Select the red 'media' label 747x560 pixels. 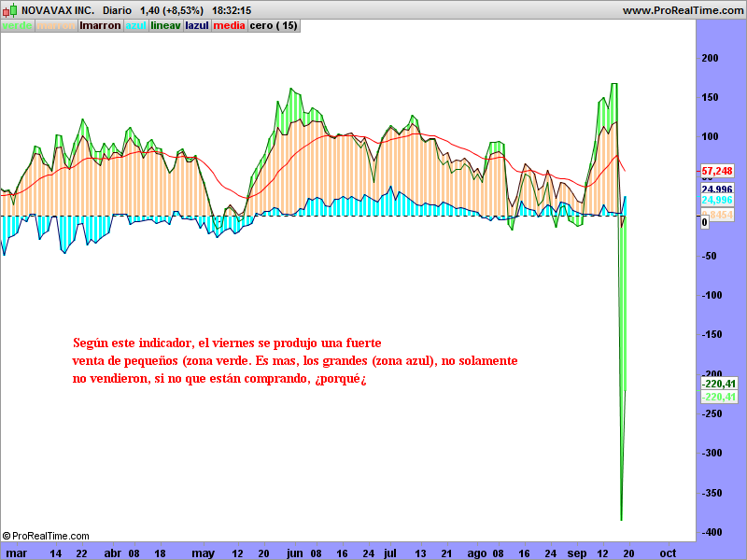coord(229,25)
